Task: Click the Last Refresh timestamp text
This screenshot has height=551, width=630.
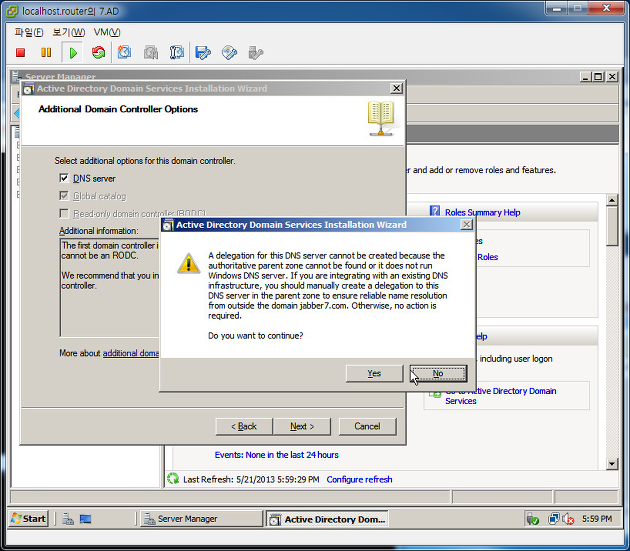Action: (251, 479)
